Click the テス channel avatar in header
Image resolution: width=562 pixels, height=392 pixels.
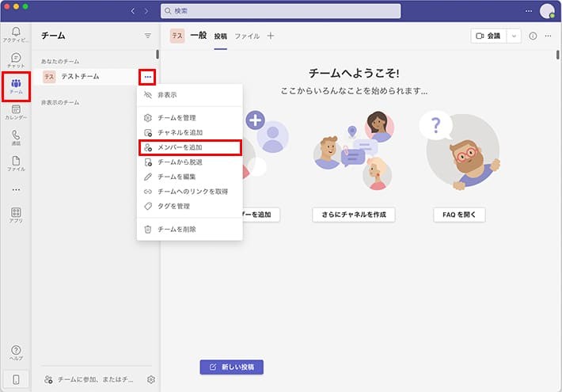point(177,36)
